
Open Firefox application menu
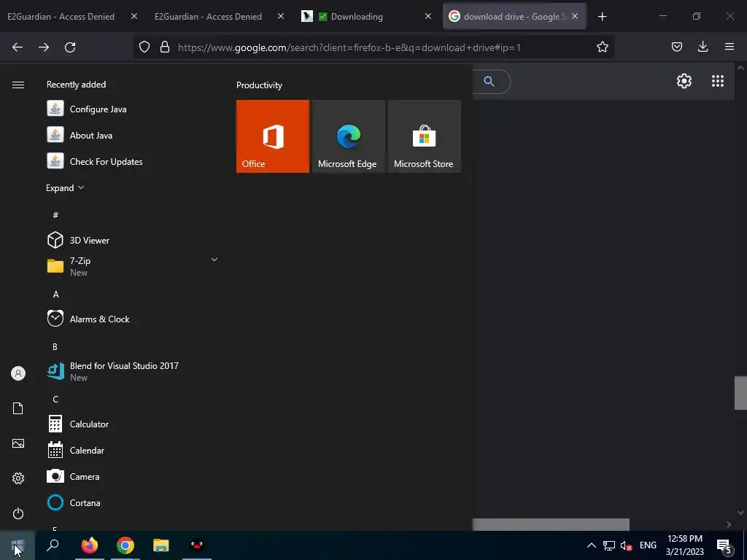[729, 47]
